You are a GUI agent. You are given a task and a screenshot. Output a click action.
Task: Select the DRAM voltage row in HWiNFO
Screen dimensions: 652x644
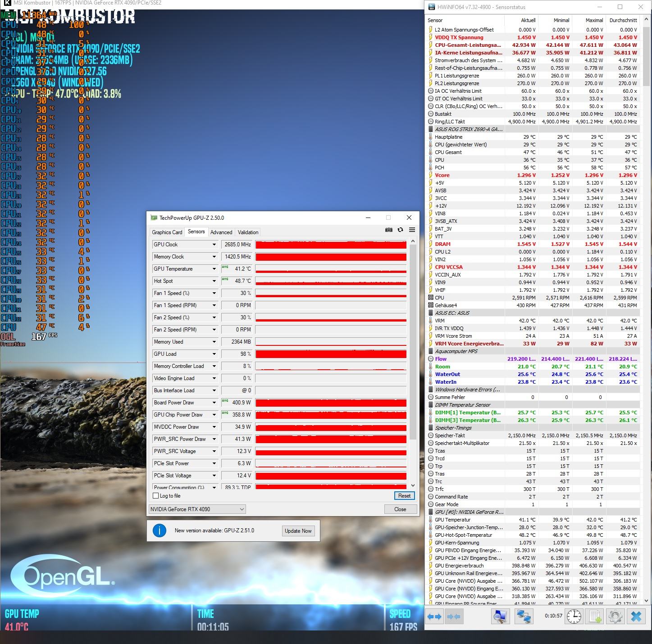pyautogui.click(x=533, y=244)
